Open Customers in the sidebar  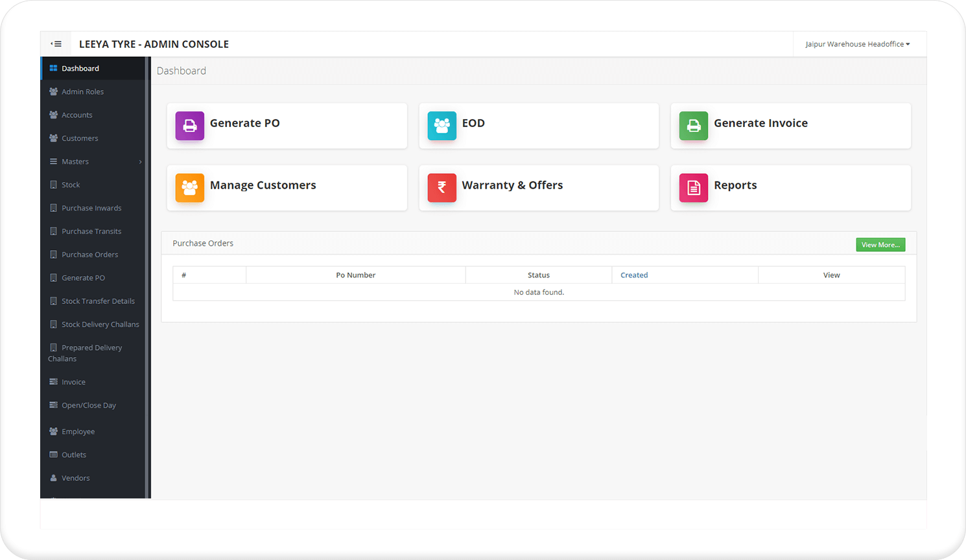tap(93, 138)
